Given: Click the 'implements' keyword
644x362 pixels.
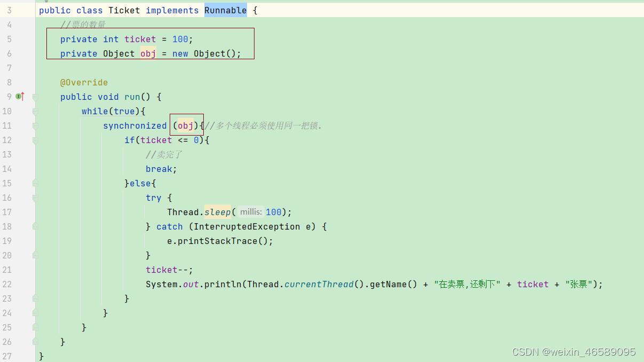Looking at the screenshot, I should (172, 10).
